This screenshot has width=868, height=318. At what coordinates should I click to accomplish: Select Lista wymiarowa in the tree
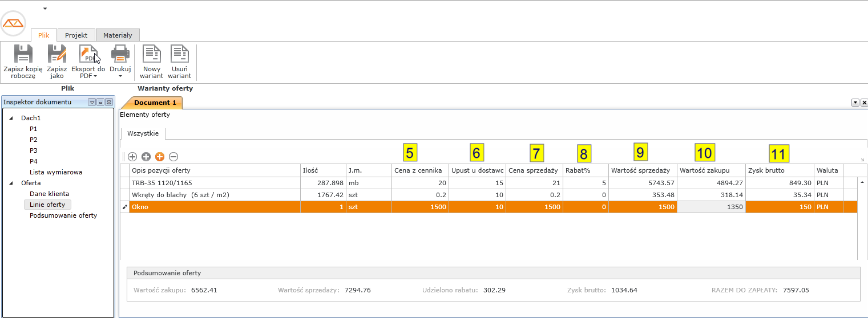pos(56,172)
